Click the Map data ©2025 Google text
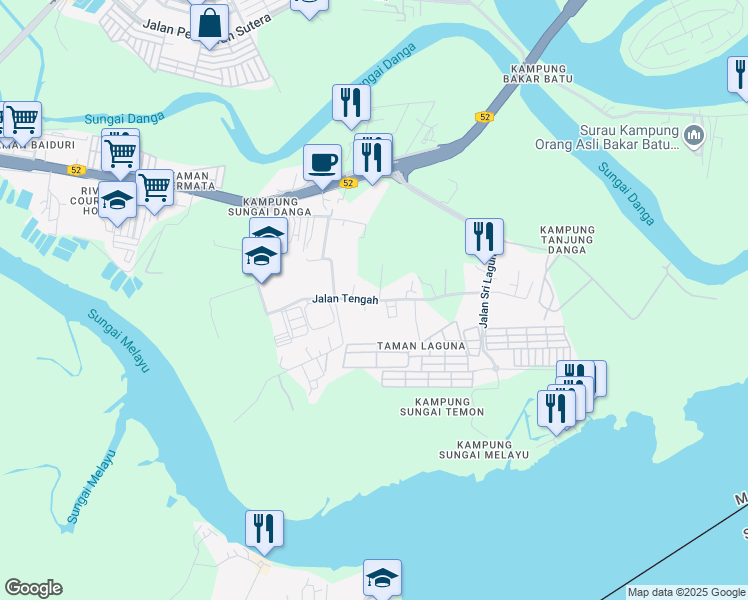The height and width of the screenshot is (600, 748). 686,593
